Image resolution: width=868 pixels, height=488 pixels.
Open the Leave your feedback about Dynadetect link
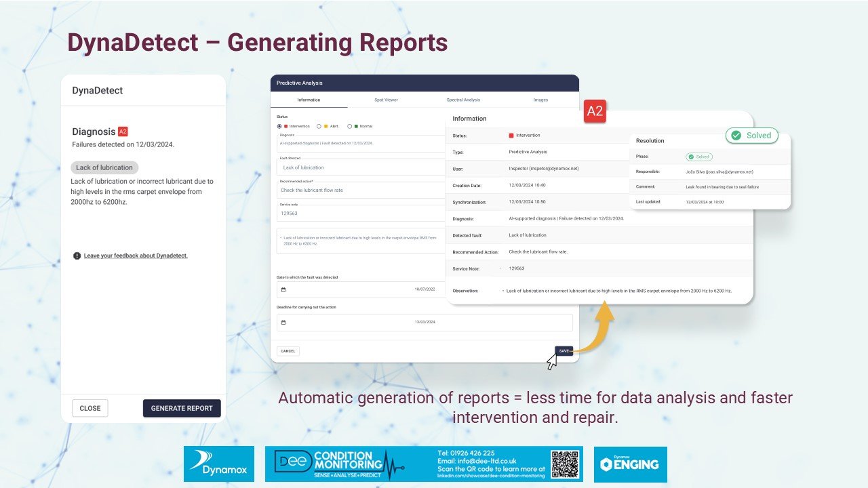(136, 256)
